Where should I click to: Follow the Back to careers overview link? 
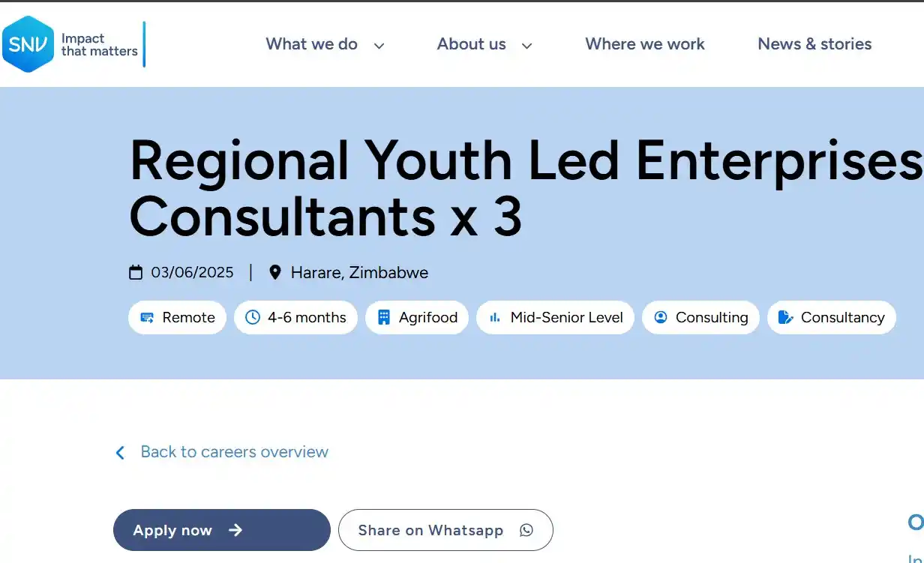click(x=234, y=452)
